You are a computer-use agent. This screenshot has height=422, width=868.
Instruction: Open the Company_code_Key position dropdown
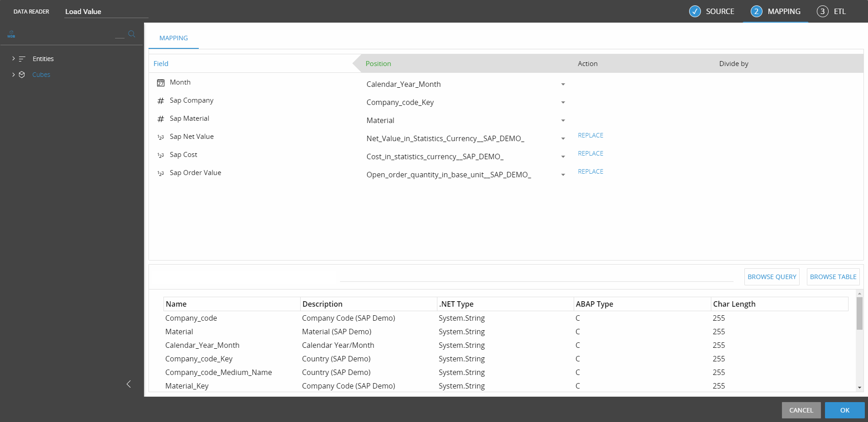tap(563, 103)
